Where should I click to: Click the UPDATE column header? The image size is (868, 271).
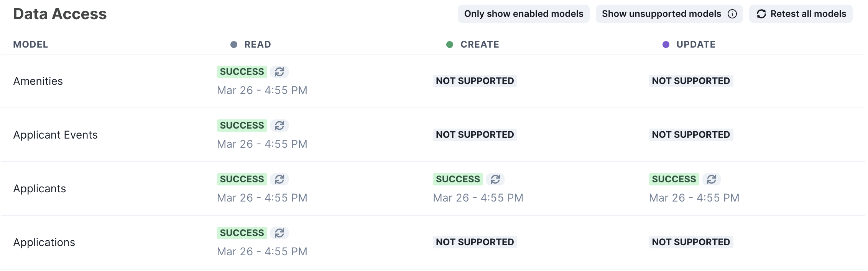[x=695, y=45]
